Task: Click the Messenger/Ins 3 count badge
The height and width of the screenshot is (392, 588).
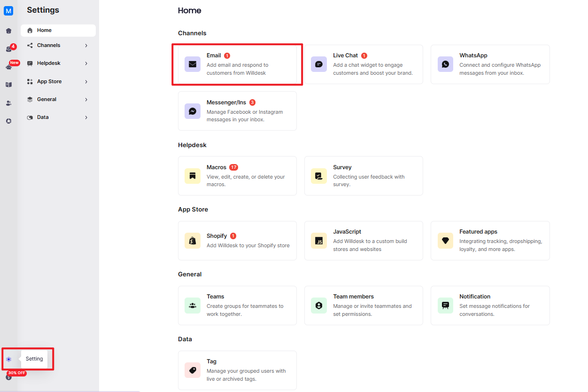Action: click(253, 102)
